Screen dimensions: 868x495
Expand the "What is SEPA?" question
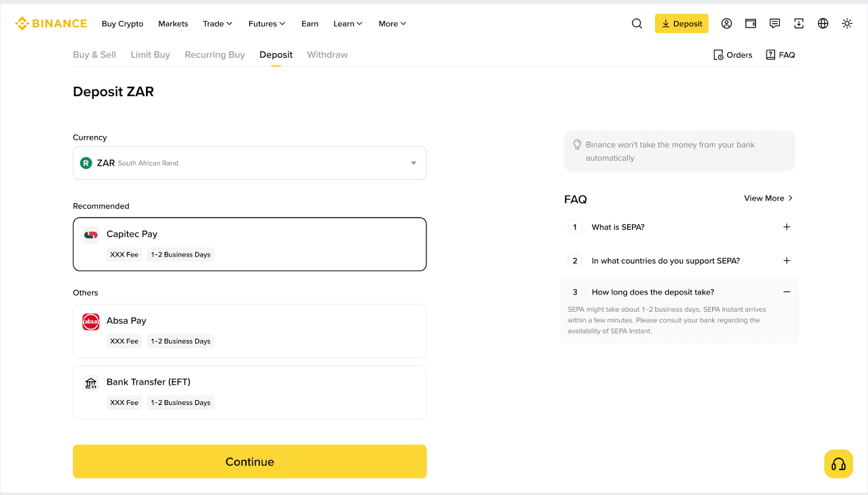679,227
